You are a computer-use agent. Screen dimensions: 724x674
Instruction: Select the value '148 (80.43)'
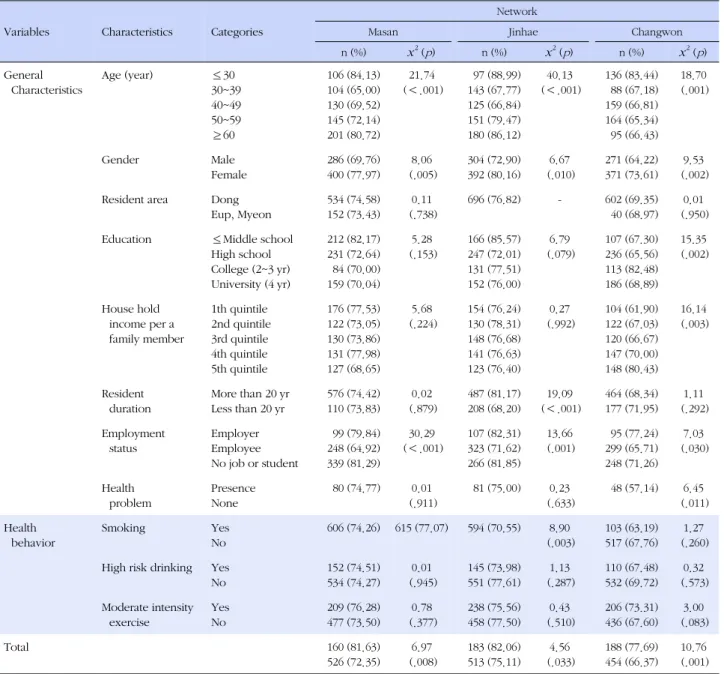[x=632, y=369]
